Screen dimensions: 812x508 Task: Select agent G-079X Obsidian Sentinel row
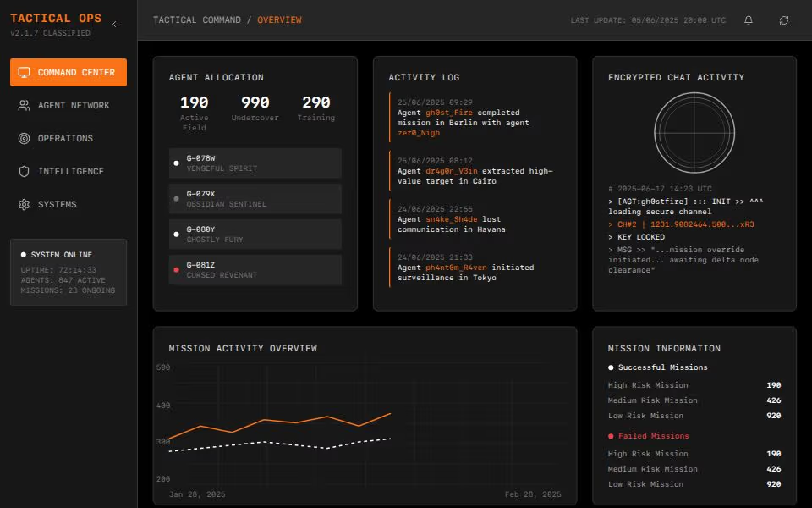255,198
